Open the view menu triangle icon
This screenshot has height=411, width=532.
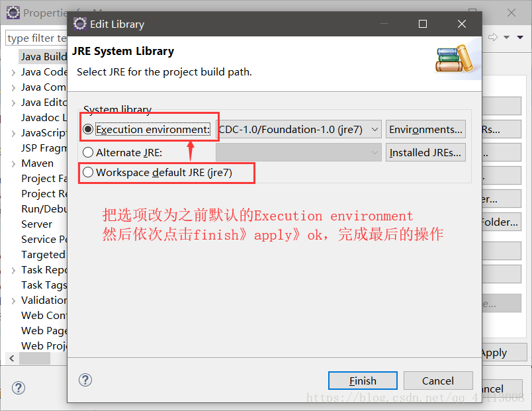pyautogui.click(x=520, y=37)
